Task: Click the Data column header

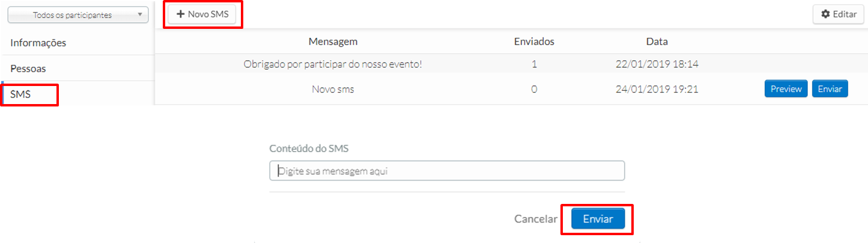Action: click(x=657, y=42)
